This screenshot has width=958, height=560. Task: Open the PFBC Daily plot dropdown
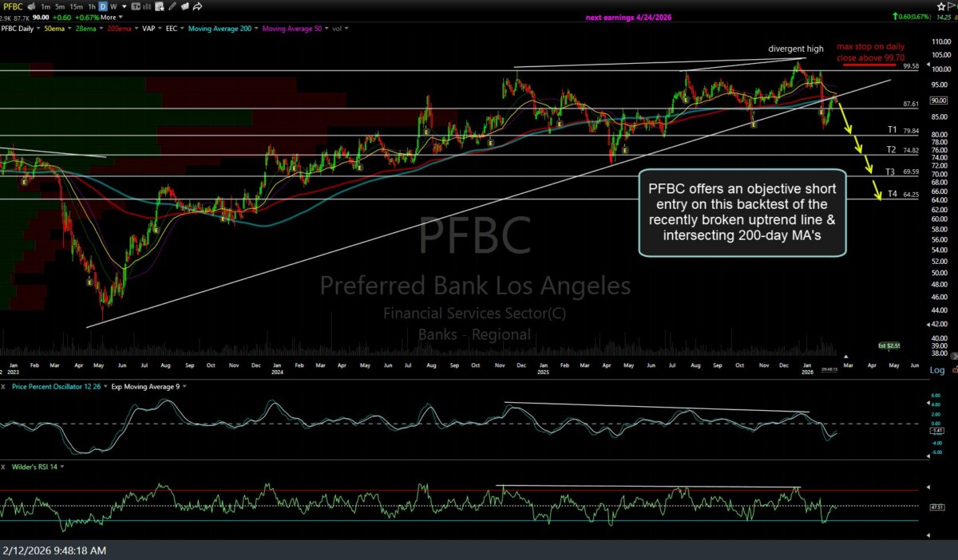point(38,29)
